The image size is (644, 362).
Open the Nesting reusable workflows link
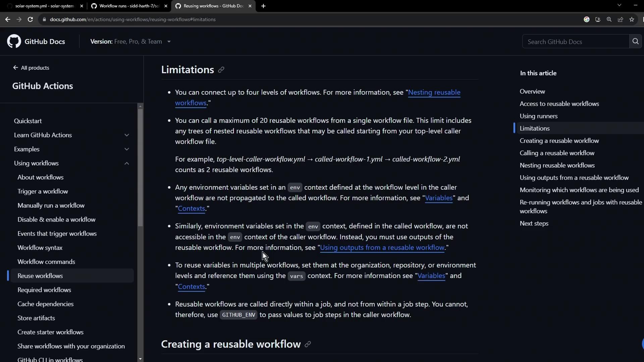pyautogui.click(x=434, y=93)
